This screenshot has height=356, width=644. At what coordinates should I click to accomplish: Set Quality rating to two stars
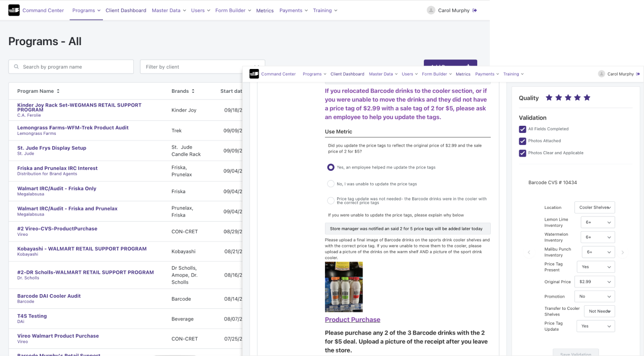click(558, 98)
